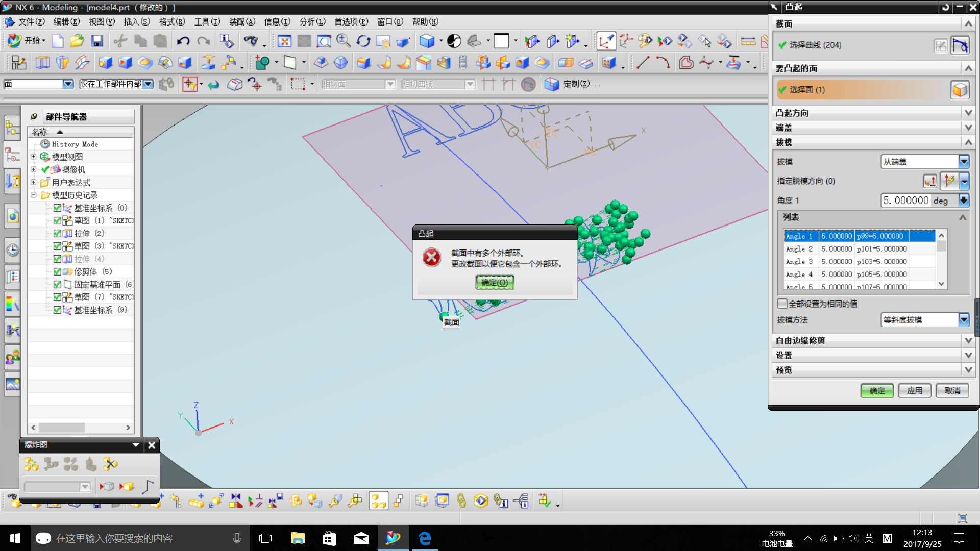Click the 角度 1 value input field
Image resolution: width=980 pixels, height=551 pixels.
(x=906, y=201)
